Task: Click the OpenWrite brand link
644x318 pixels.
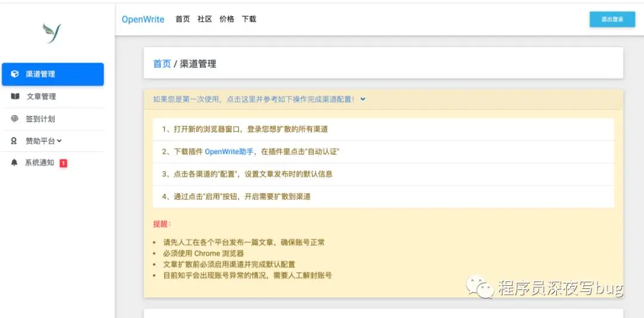Action: pos(143,19)
